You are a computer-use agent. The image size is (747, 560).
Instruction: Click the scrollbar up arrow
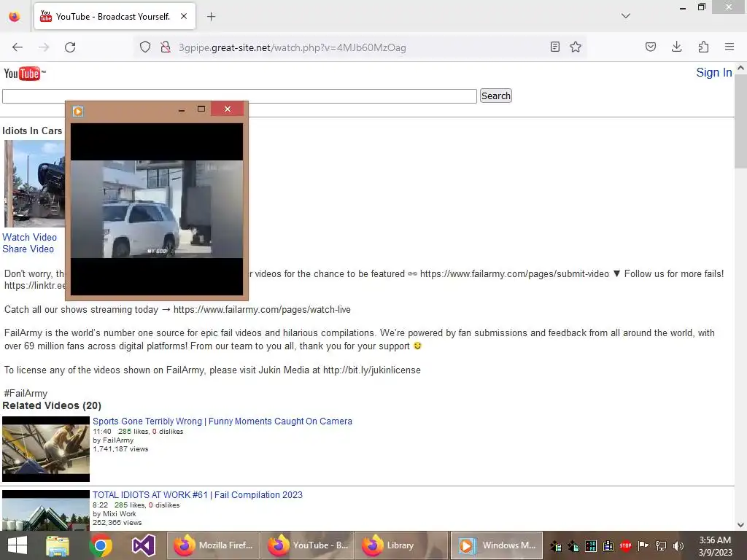click(740, 68)
